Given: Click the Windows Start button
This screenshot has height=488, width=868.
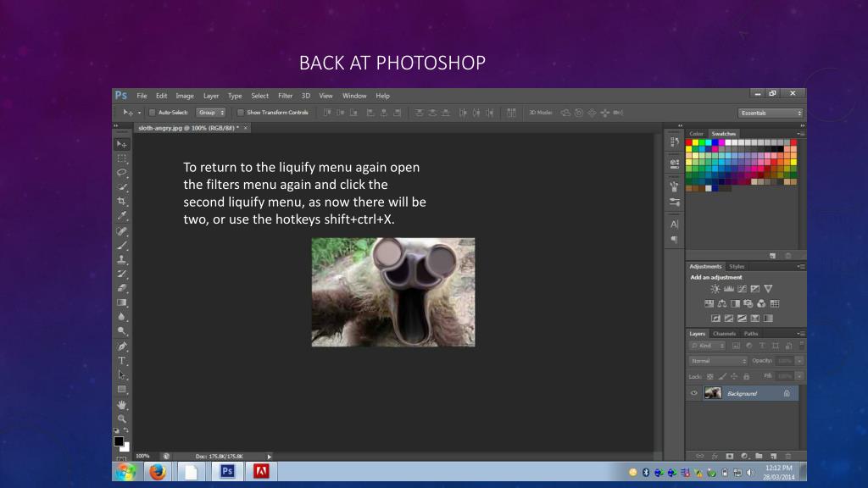Looking at the screenshot, I should coord(125,472).
